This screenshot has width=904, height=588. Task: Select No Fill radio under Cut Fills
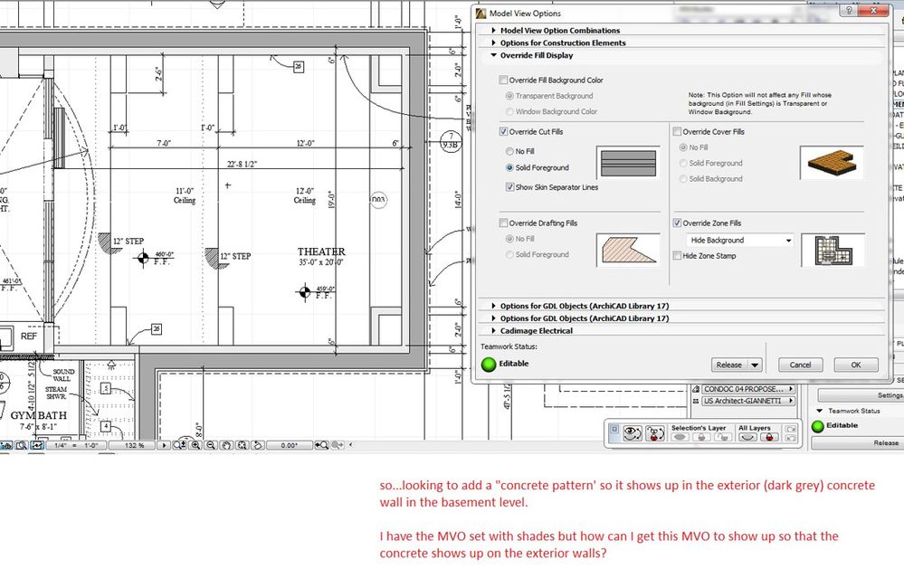pos(509,151)
